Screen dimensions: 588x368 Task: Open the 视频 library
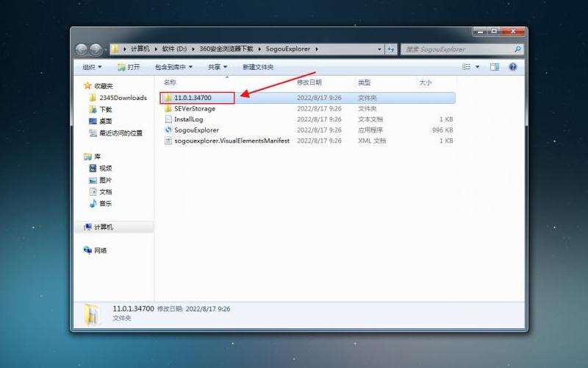coord(101,169)
